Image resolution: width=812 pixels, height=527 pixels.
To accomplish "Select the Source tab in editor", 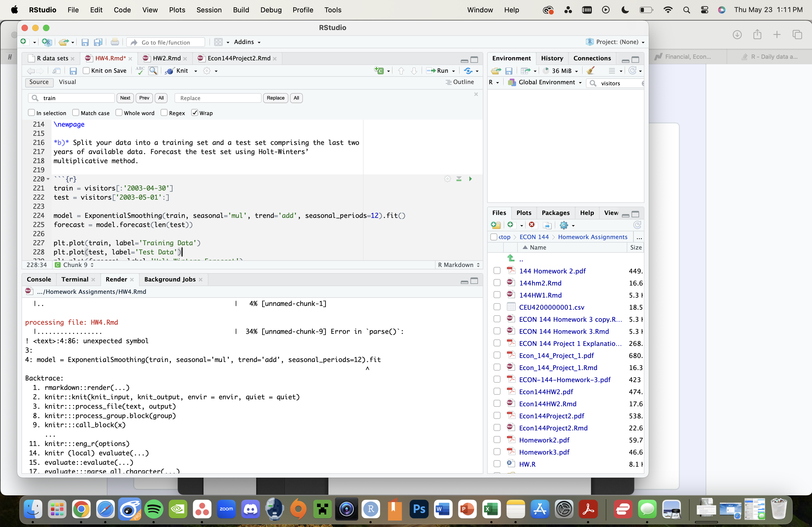I will (x=39, y=82).
